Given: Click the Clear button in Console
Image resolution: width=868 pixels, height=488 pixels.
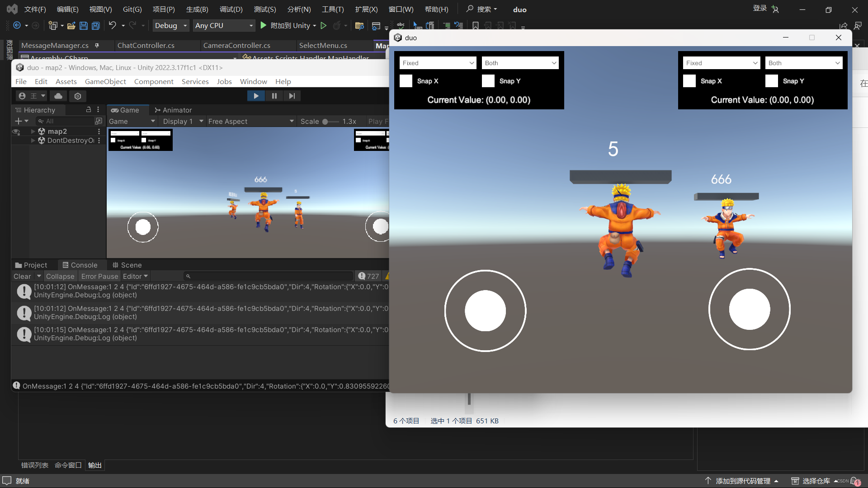Looking at the screenshot, I should (22, 276).
